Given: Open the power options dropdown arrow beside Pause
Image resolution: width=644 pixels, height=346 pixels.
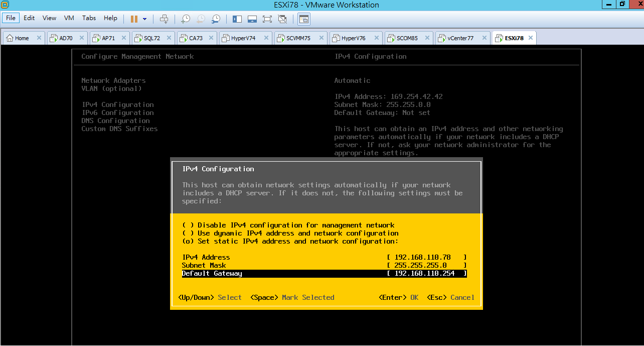Looking at the screenshot, I should click(x=144, y=19).
